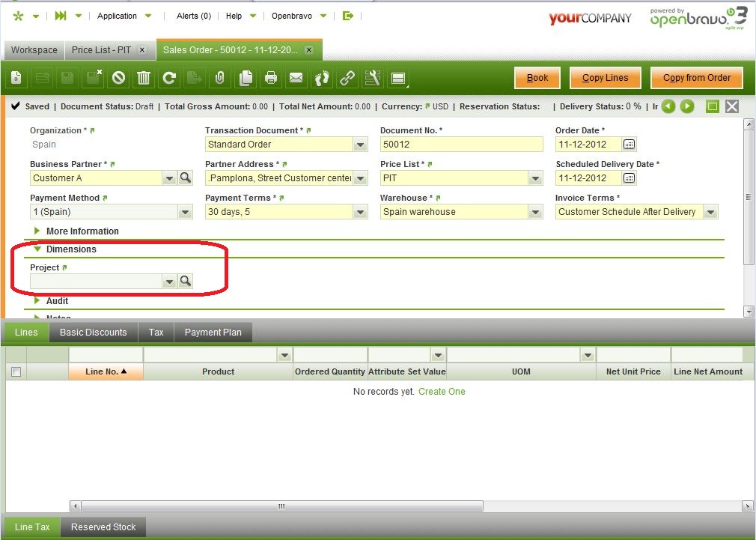Click the Copy from Order button

coord(696,78)
